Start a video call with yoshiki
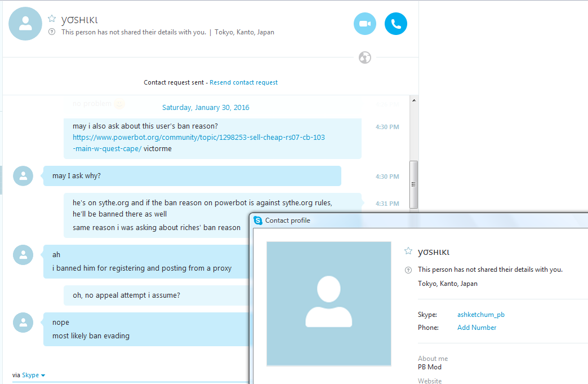 point(365,24)
